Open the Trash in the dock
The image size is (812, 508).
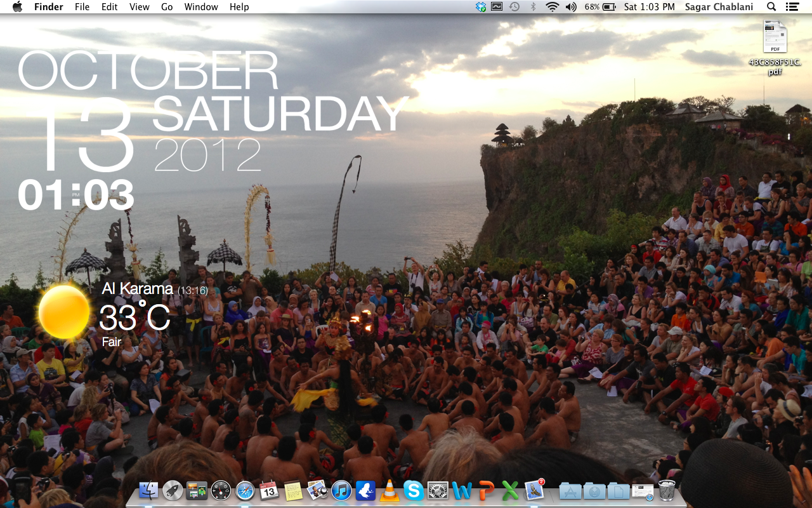(x=667, y=490)
